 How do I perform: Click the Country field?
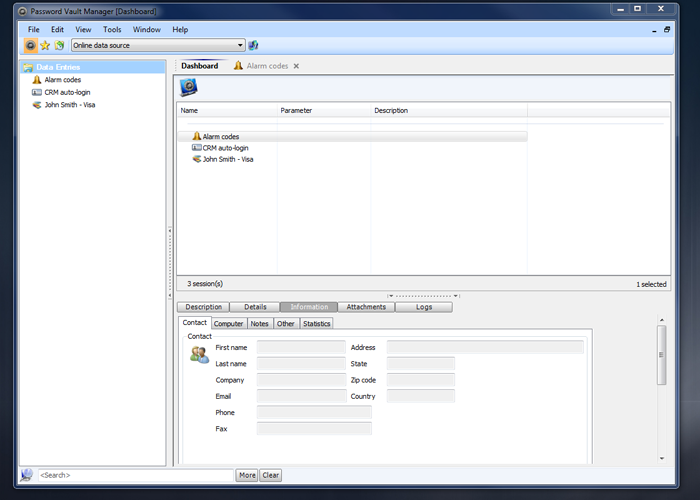click(421, 396)
